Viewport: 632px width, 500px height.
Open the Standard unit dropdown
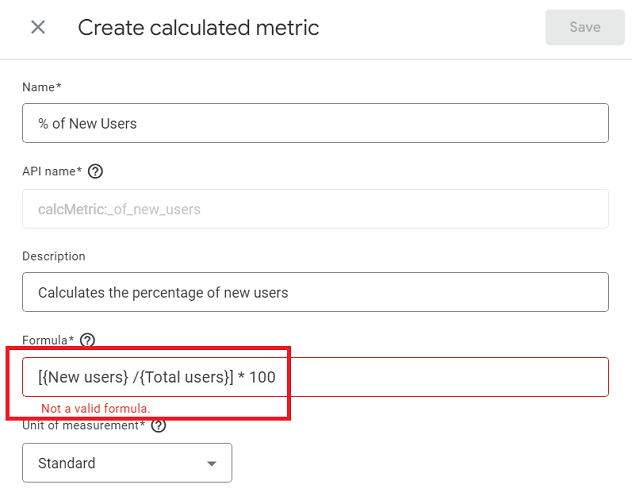click(x=127, y=463)
